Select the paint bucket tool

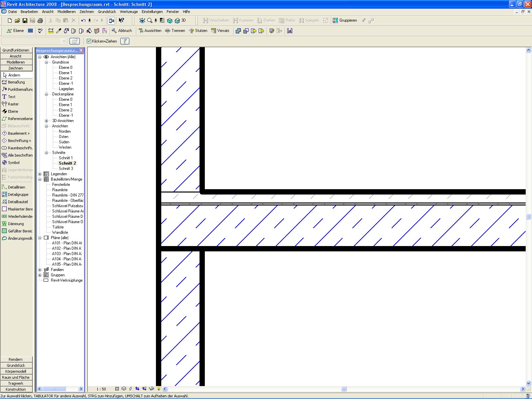point(89,31)
